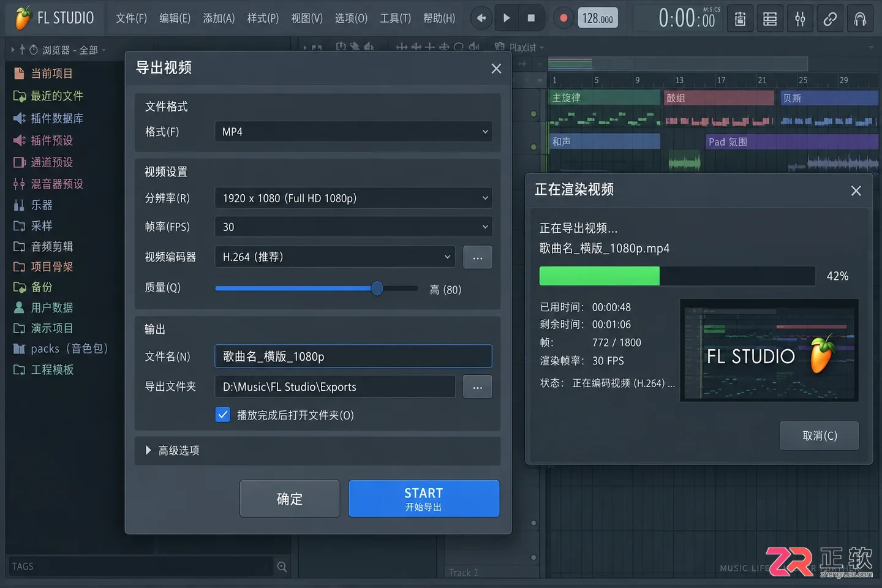Toggle the red record button
Image resolution: width=882 pixels, height=588 pixels.
pyautogui.click(x=563, y=18)
